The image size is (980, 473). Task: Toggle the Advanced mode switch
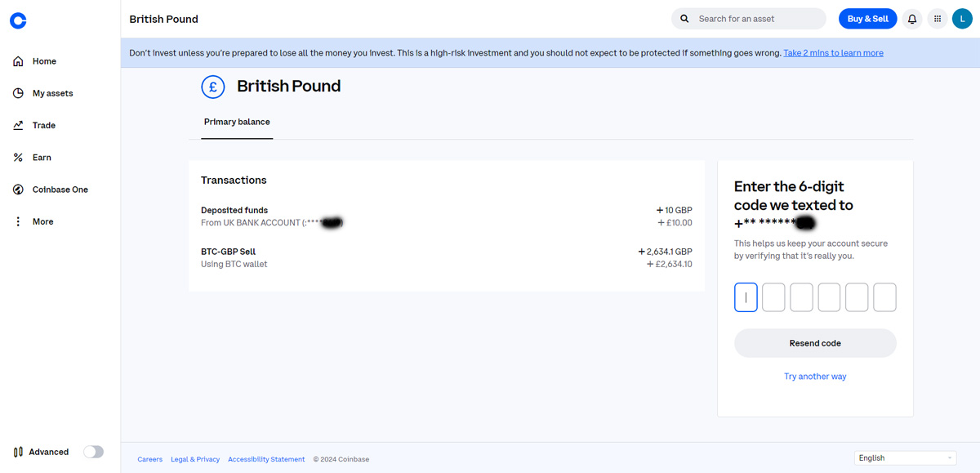94,452
